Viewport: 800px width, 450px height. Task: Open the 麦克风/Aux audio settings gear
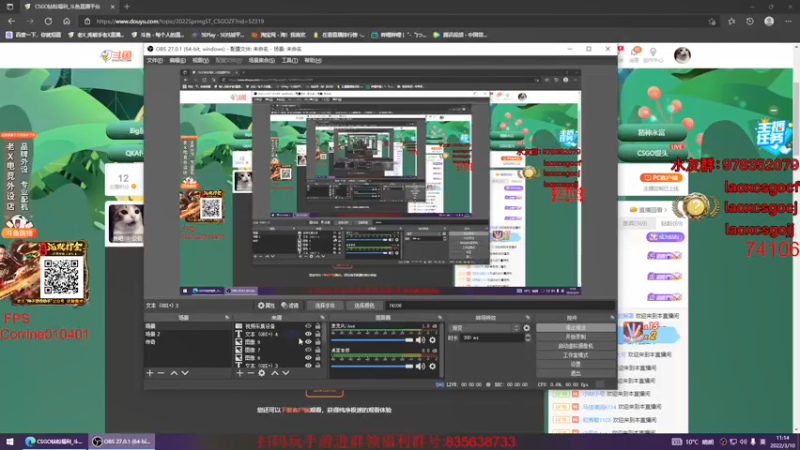pyautogui.click(x=433, y=340)
